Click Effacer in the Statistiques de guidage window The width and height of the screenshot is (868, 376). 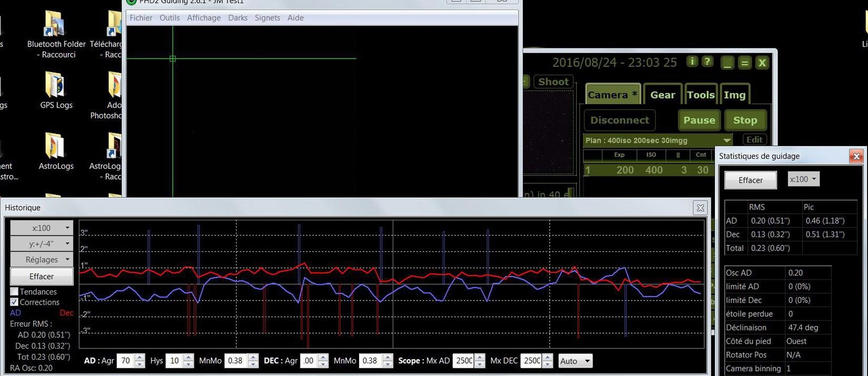750,180
